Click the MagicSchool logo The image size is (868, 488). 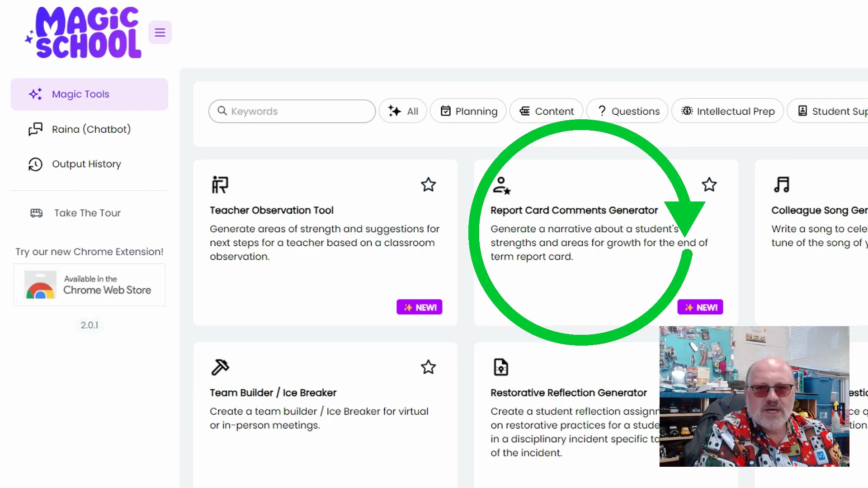tap(84, 33)
